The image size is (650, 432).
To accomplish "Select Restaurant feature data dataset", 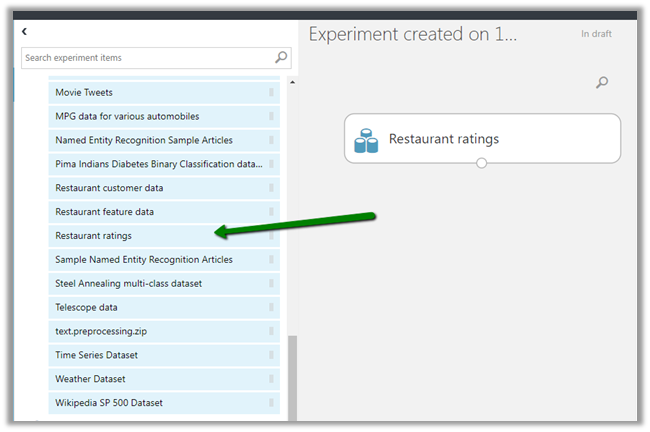I will click(x=104, y=212).
